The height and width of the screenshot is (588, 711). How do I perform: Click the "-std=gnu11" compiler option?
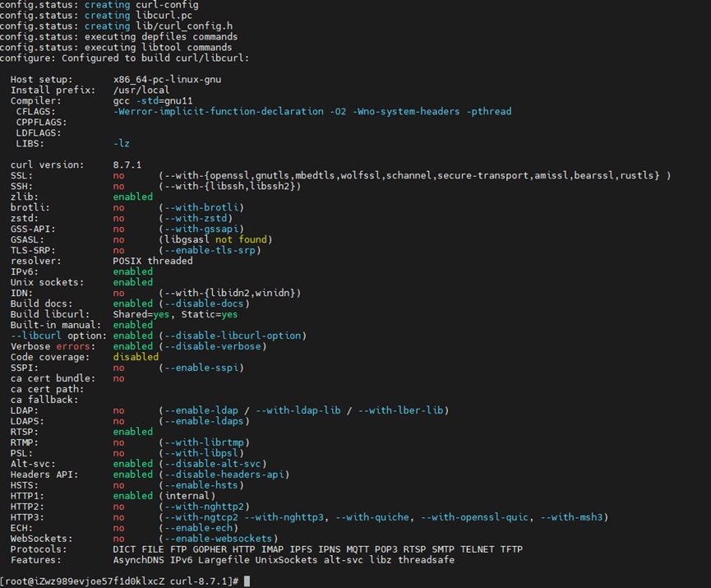(164, 100)
